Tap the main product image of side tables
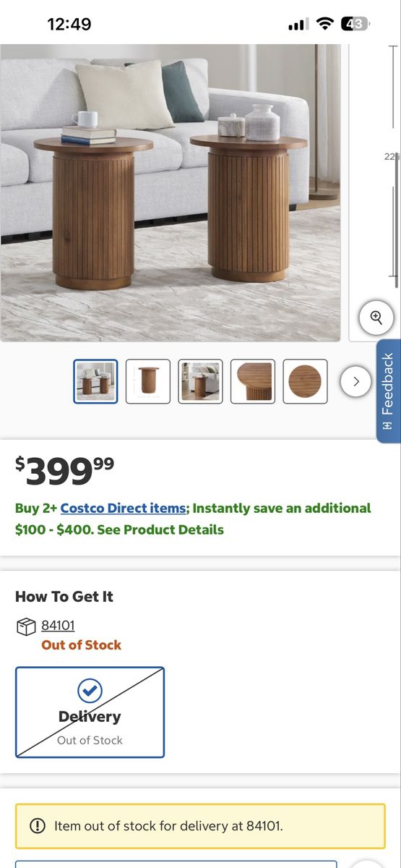The height and width of the screenshot is (868, 401). (171, 192)
